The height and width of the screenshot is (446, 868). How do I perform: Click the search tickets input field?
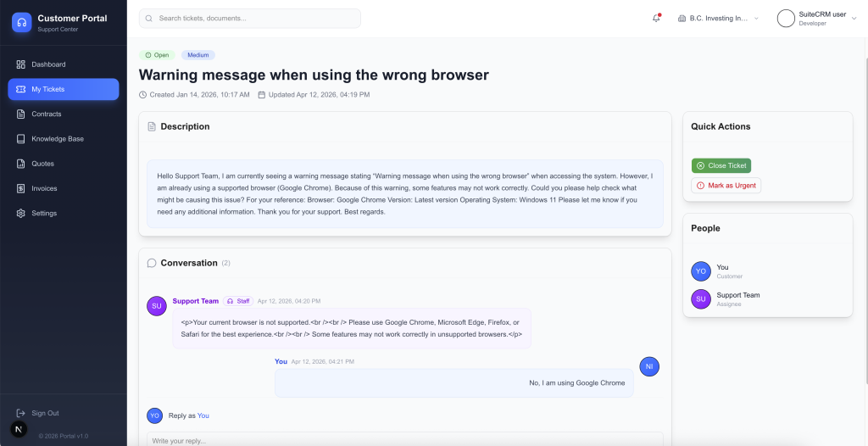[x=254, y=18]
